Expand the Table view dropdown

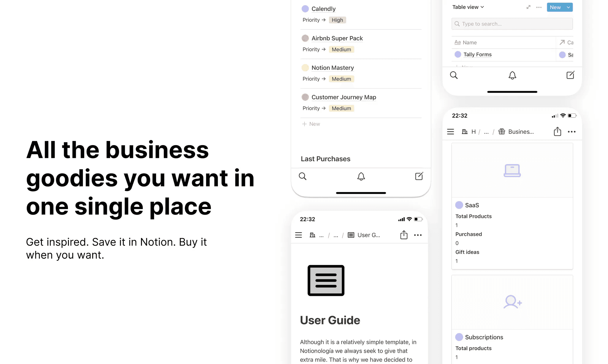(468, 7)
